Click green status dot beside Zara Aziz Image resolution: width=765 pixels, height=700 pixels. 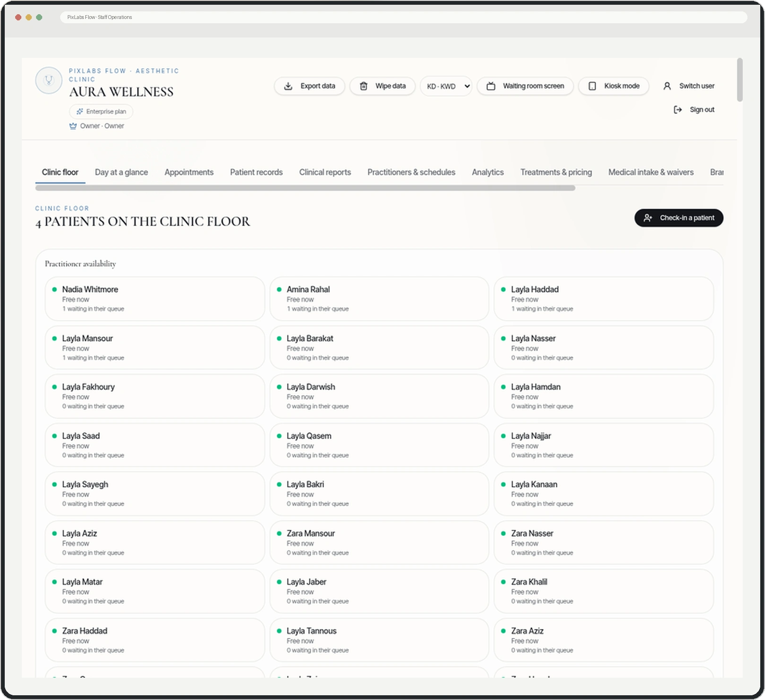[503, 631]
